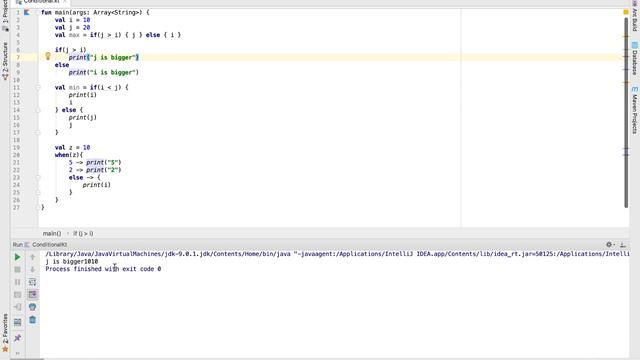The image size is (640, 360).
Task: Click the "i is bigger" string on line 9
Action: click(113, 72)
